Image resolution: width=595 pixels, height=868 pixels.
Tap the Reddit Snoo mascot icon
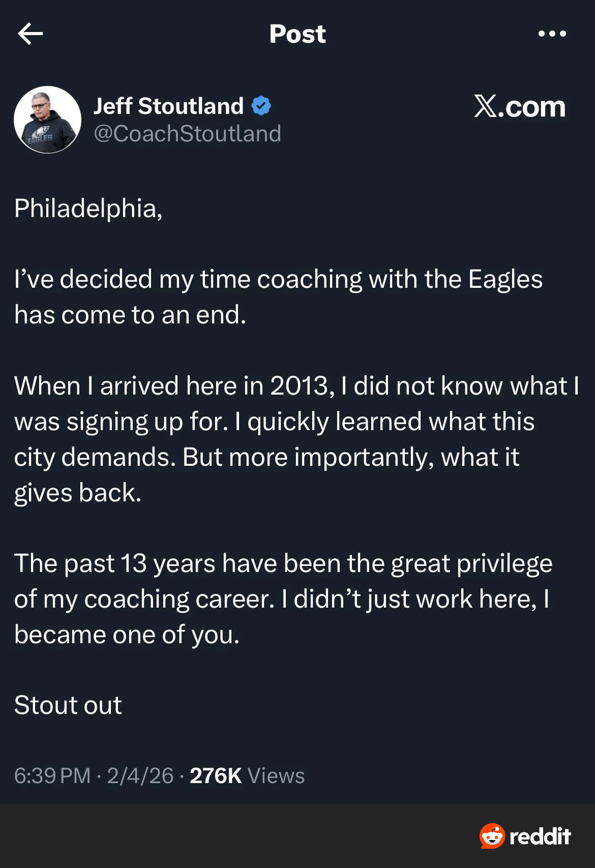[x=492, y=836]
